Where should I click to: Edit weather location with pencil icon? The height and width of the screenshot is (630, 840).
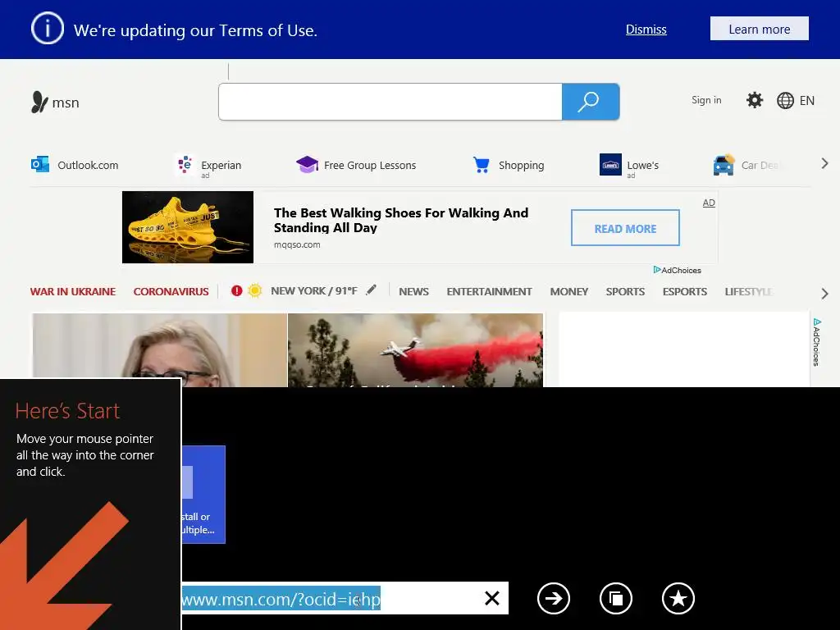tap(372, 290)
